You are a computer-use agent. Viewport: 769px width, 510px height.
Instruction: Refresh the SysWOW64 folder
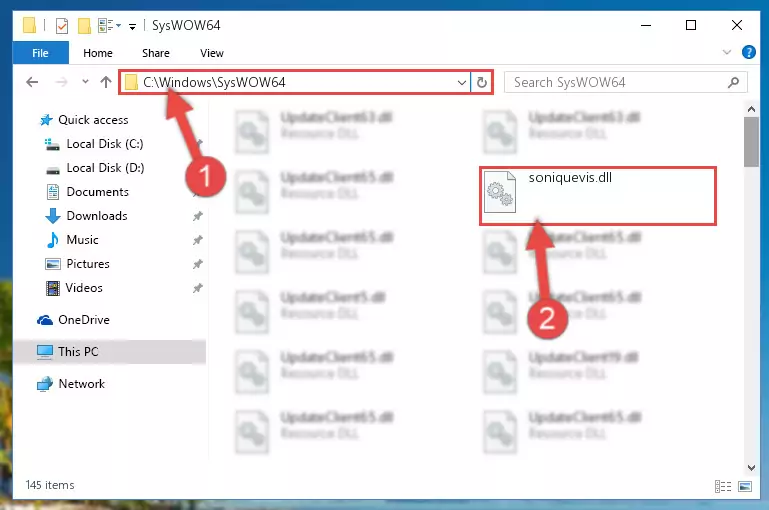pyautogui.click(x=482, y=82)
